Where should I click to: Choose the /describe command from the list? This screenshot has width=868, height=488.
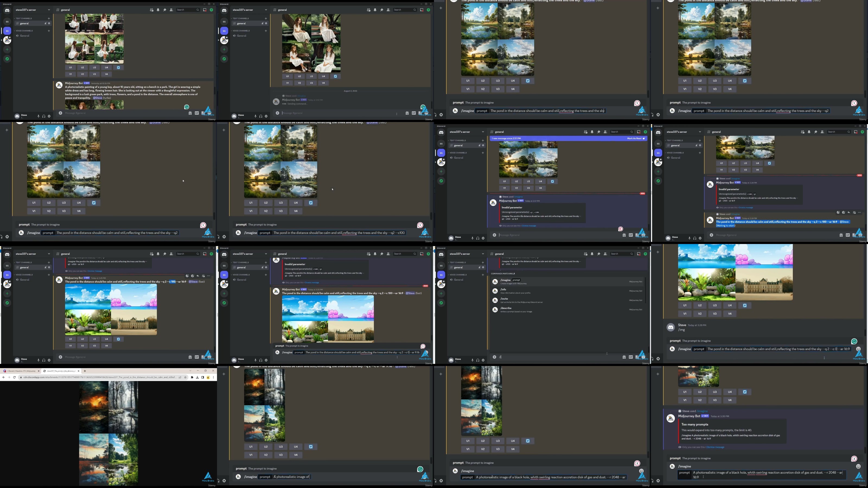(568, 310)
